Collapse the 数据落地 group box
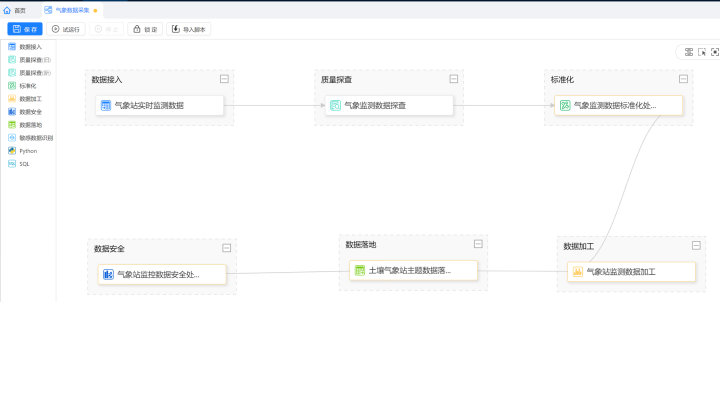This screenshot has height=400, width=720. [478, 244]
